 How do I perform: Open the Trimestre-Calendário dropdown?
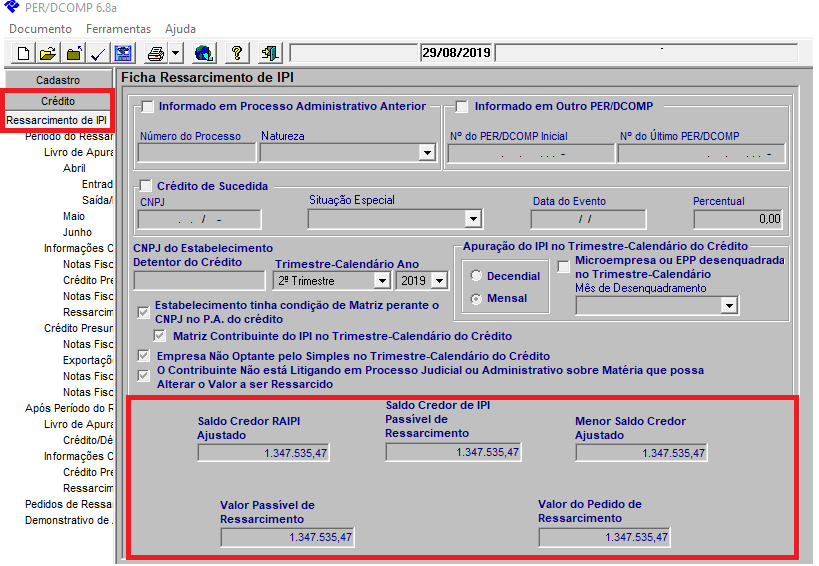click(x=381, y=281)
